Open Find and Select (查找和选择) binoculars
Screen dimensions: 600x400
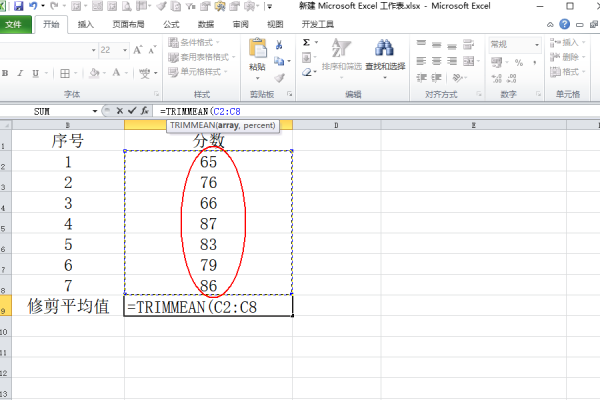pyautogui.click(x=385, y=58)
